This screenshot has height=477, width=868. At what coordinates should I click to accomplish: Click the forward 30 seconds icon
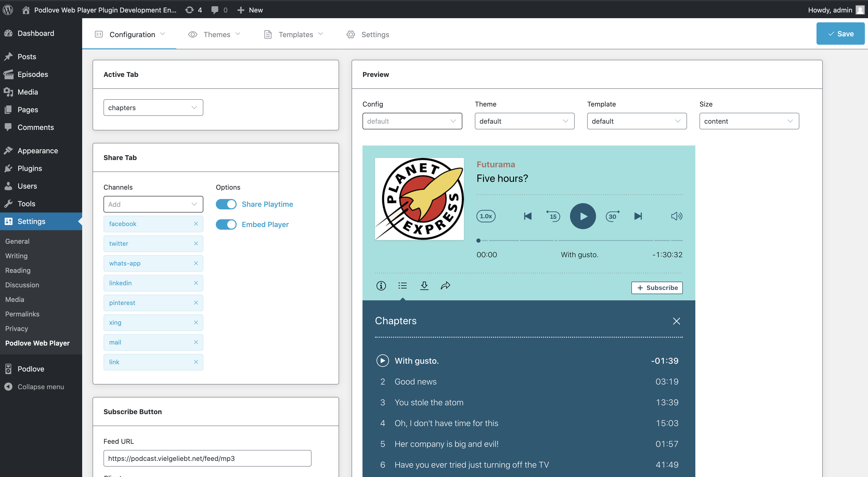(x=613, y=216)
